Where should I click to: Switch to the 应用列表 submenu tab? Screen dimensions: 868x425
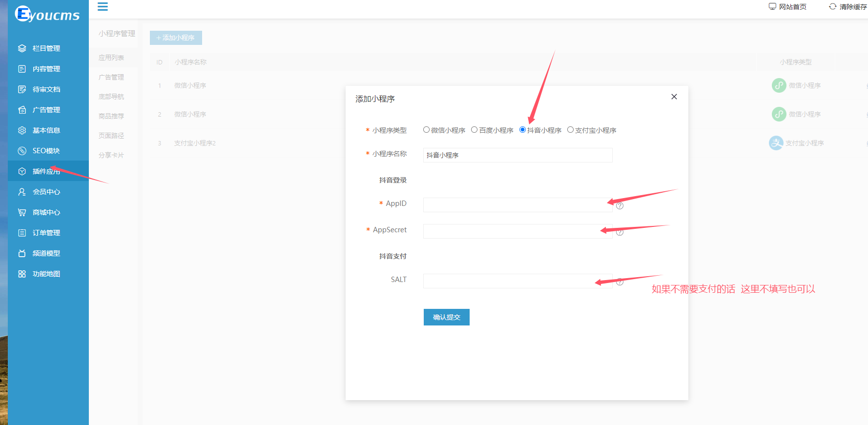[111, 58]
